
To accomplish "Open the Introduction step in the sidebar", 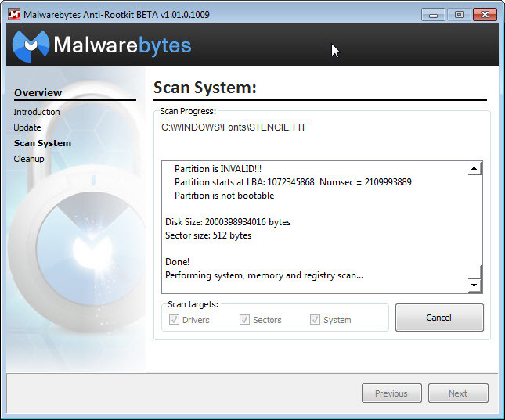I will 37,112.
